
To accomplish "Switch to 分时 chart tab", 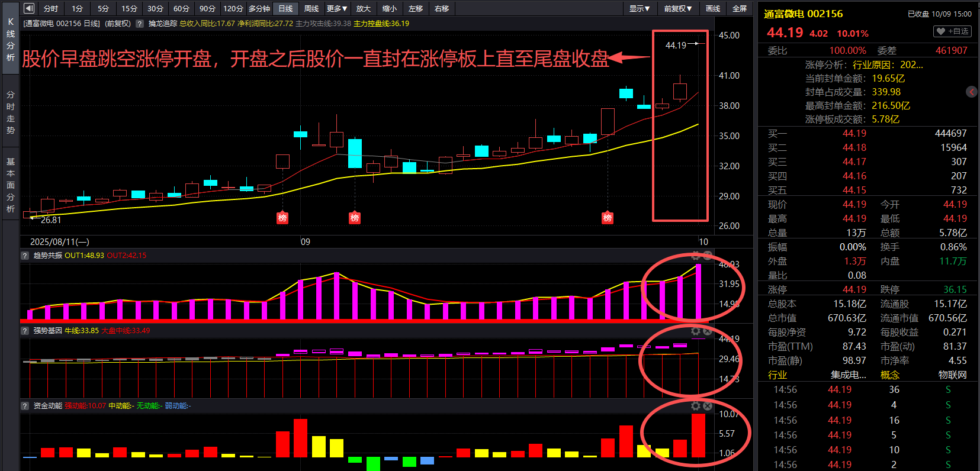I will [x=51, y=8].
